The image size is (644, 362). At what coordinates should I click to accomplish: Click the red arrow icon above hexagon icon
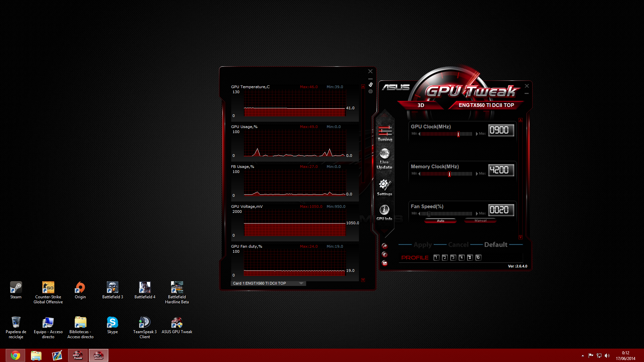pyautogui.click(x=385, y=246)
